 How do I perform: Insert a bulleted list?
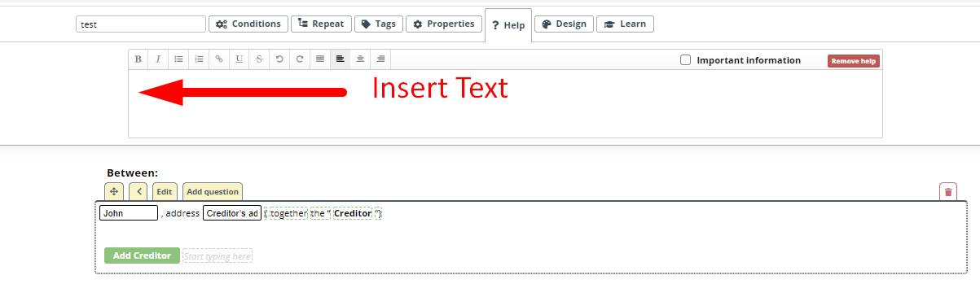point(178,59)
